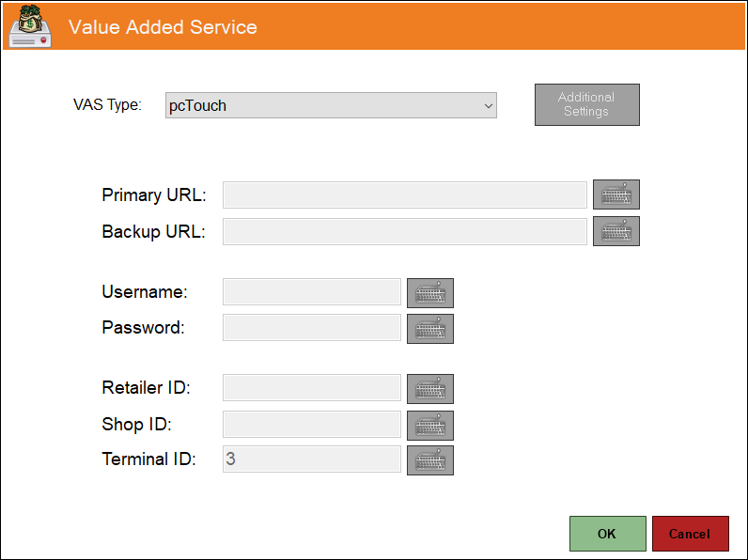The width and height of the screenshot is (748, 560).
Task: Open keyboard for Username field
Action: click(x=429, y=293)
